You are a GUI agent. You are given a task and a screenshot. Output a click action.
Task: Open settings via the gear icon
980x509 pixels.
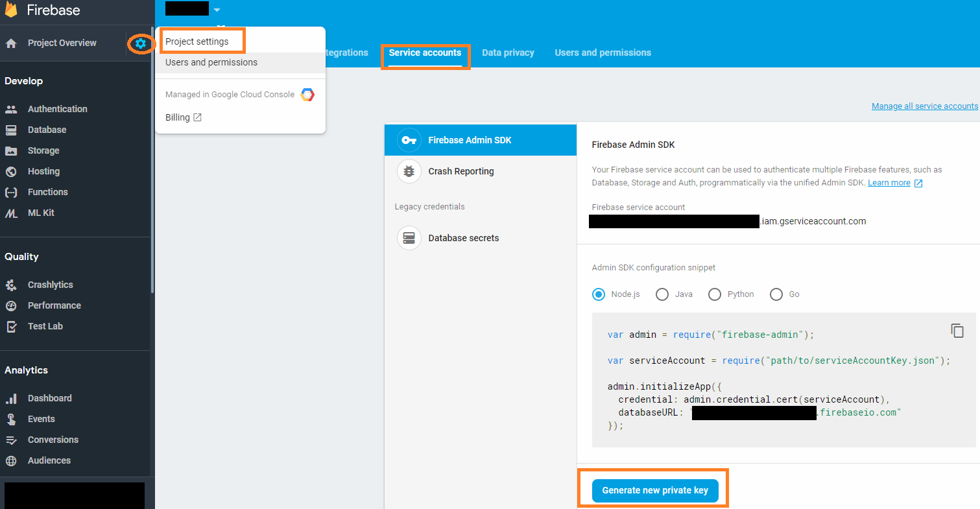tap(141, 43)
